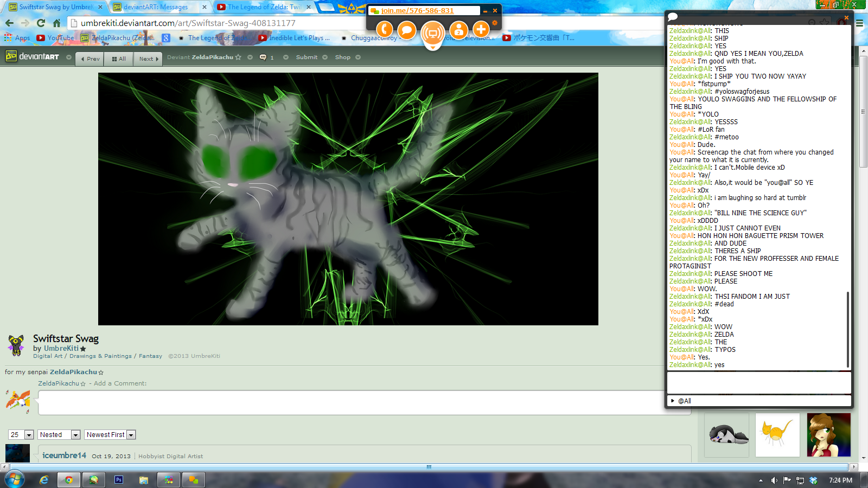Expand the messages dropdown arrow

[x=285, y=57]
